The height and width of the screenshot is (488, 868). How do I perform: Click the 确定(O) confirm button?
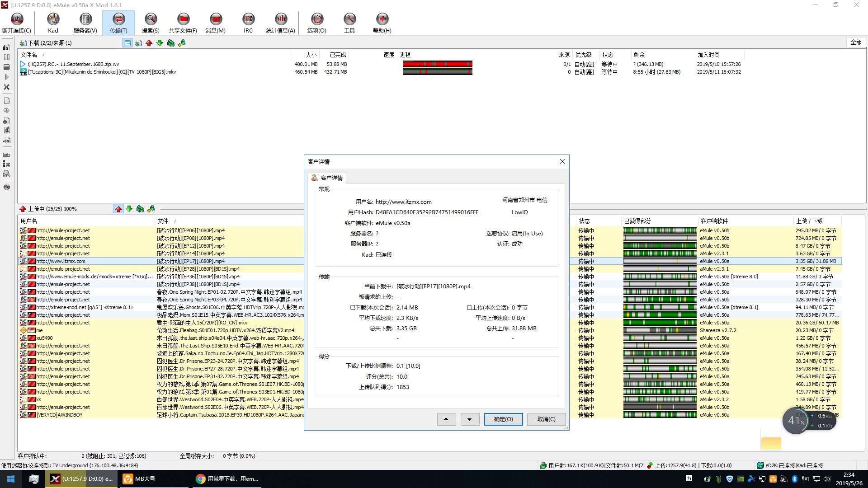click(x=503, y=419)
